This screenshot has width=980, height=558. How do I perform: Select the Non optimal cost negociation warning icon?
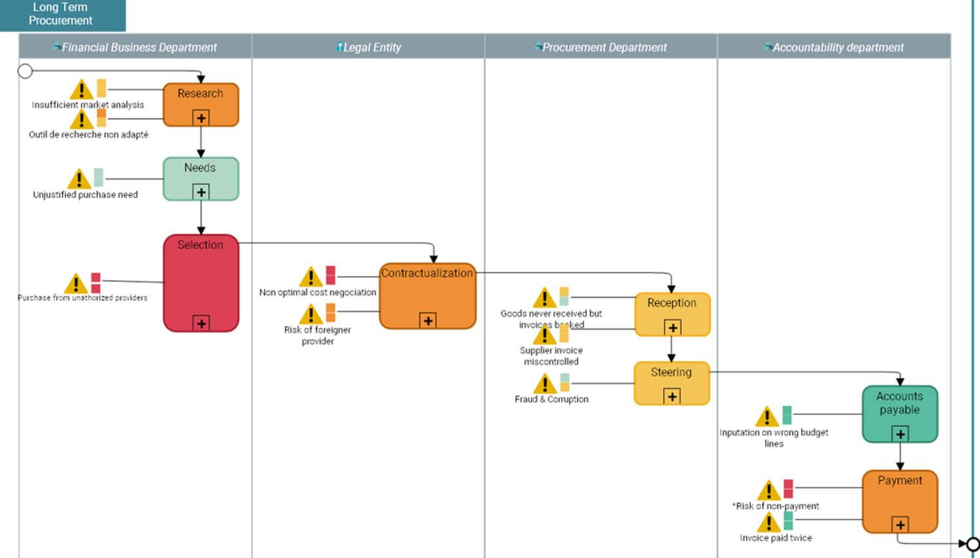(311, 277)
